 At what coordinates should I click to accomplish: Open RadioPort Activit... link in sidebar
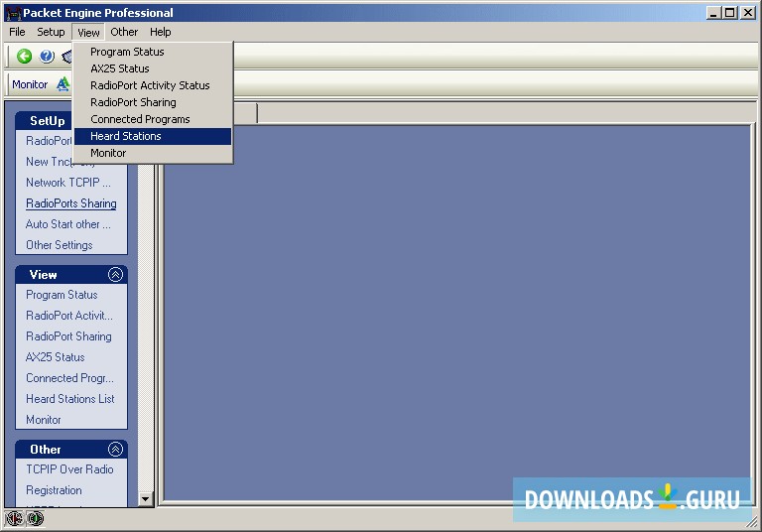(x=69, y=316)
